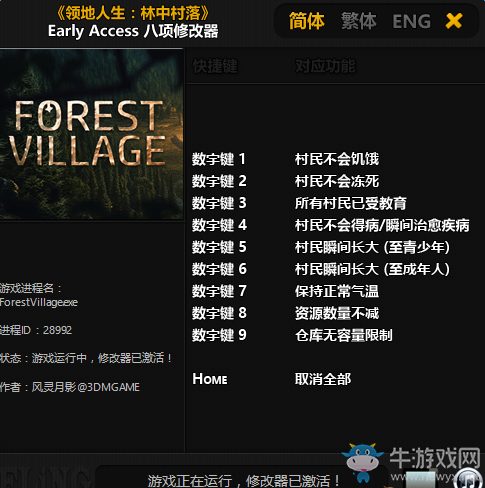485x488 pixels.
Task: Close the trainer with the yellow X
Action: (454, 21)
